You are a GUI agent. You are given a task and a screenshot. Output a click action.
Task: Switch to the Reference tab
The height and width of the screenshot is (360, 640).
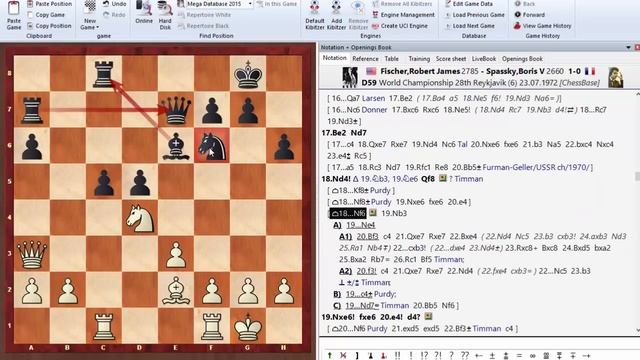tap(365, 59)
